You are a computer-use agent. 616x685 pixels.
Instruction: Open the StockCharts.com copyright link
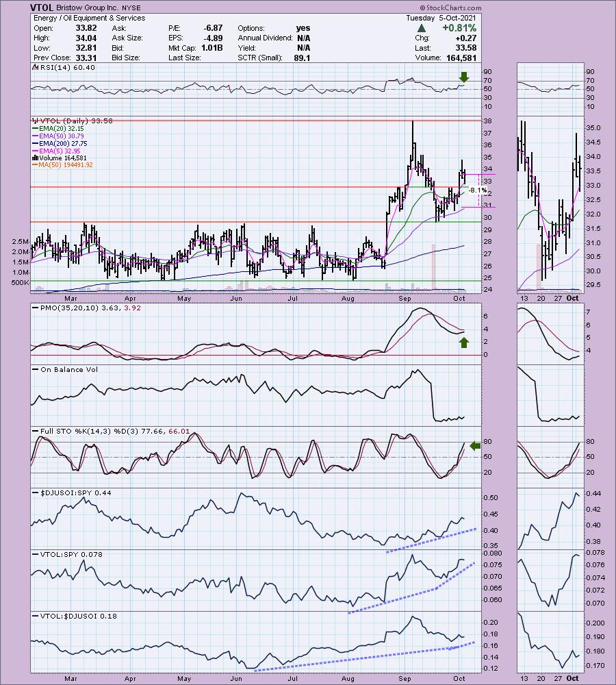pos(450,8)
